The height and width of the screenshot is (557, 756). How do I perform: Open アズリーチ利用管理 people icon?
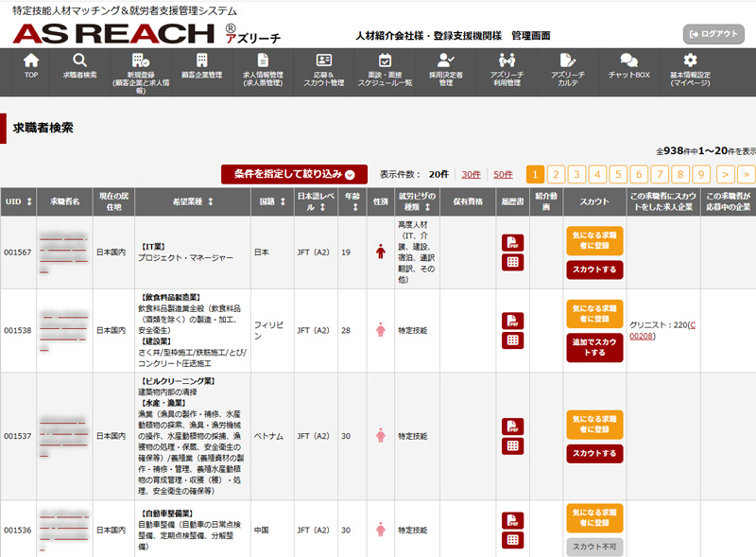pyautogui.click(x=507, y=61)
